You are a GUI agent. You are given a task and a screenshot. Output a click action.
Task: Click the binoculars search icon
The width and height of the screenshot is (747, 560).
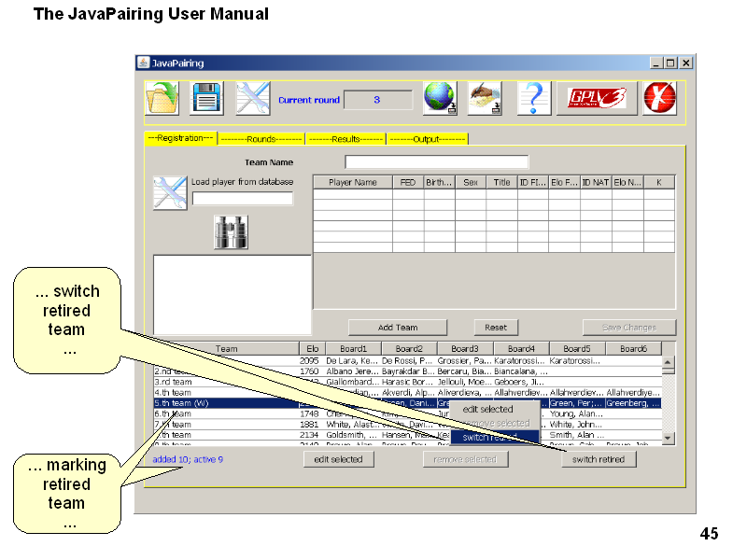pyautogui.click(x=231, y=232)
